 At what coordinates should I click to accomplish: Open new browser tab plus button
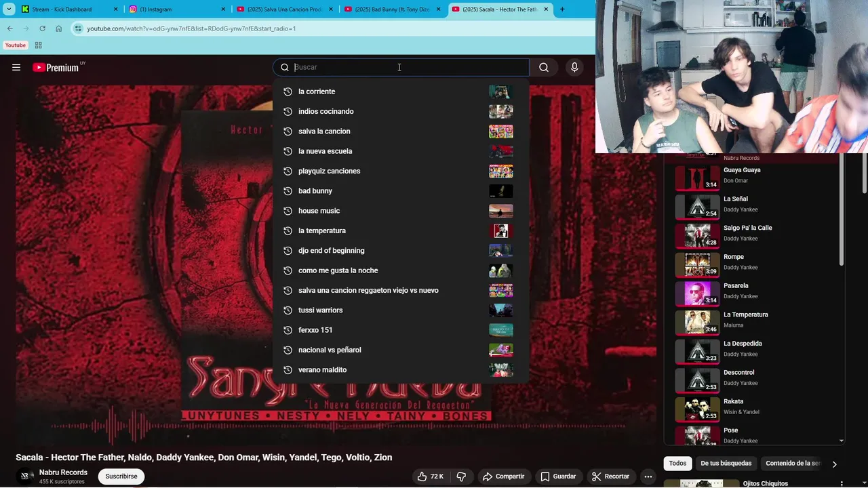coord(561,9)
